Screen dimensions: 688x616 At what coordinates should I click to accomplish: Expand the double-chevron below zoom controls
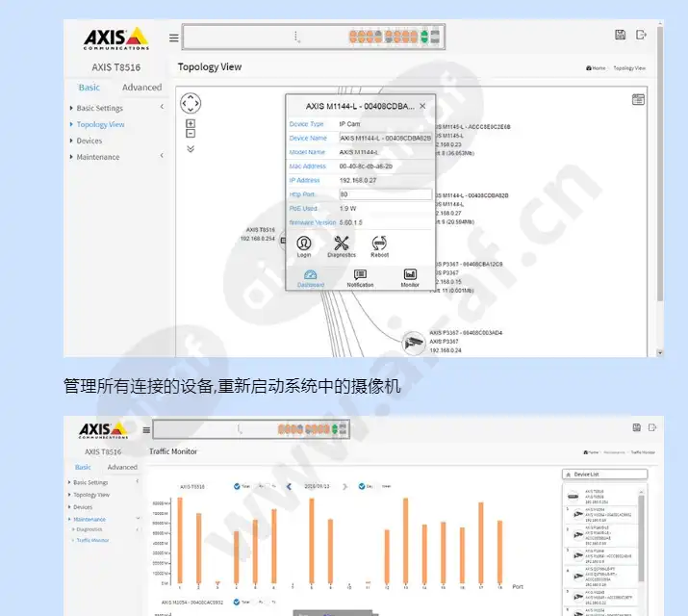point(191,149)
